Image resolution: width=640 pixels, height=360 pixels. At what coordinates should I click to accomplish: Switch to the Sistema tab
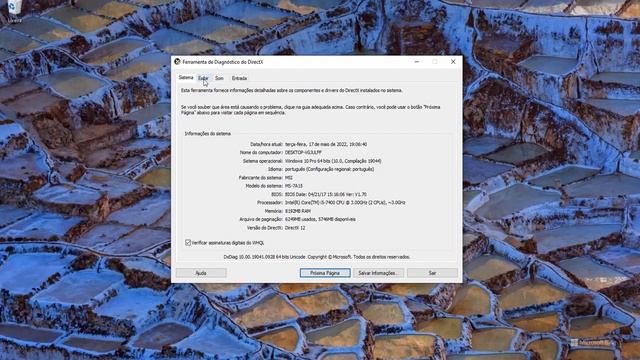click(x=186, y=78)
